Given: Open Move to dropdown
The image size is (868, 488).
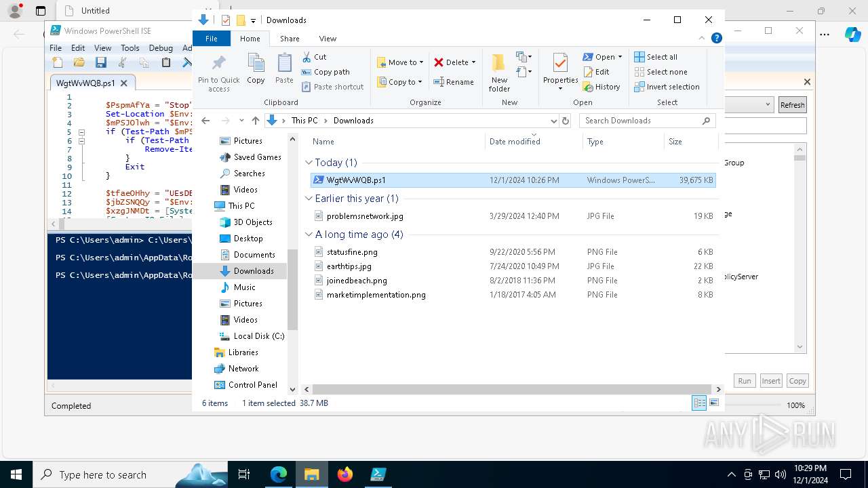Looking at the screenshot, I should (400, 62).
